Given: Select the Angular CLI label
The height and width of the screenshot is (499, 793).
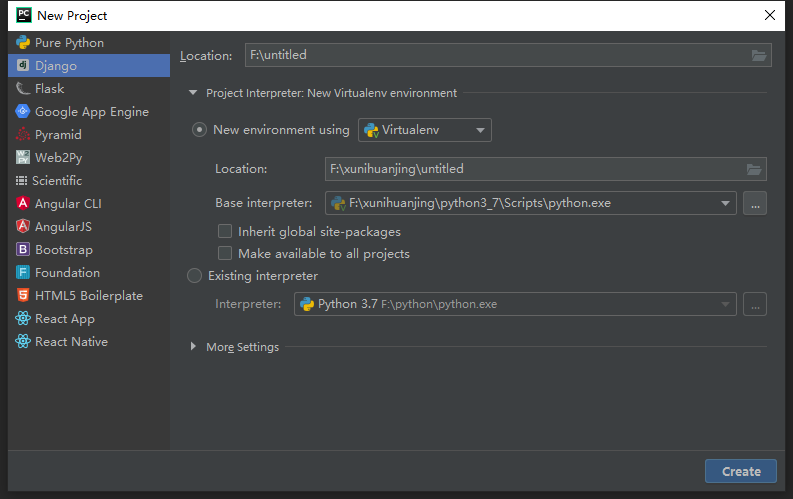Looking at the screenshot, I should [68, 204].
